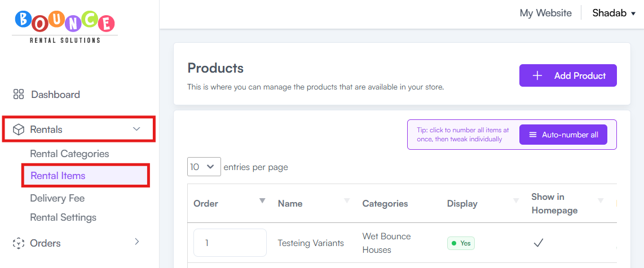The width and height of the screenshot is (644, 268).
Task: Click the auto-number tip text
Action: pyautogui.click(x=462, y=135)
